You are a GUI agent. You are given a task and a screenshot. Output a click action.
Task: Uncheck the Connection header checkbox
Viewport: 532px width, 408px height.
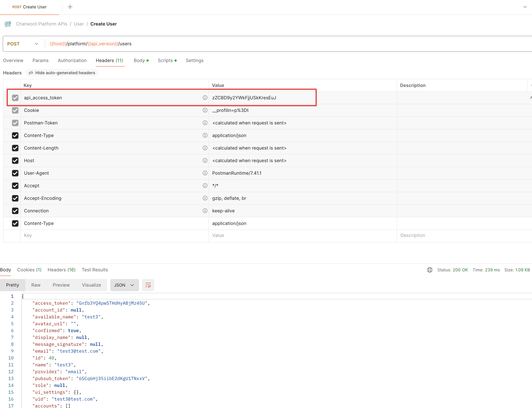coord(15,211)
